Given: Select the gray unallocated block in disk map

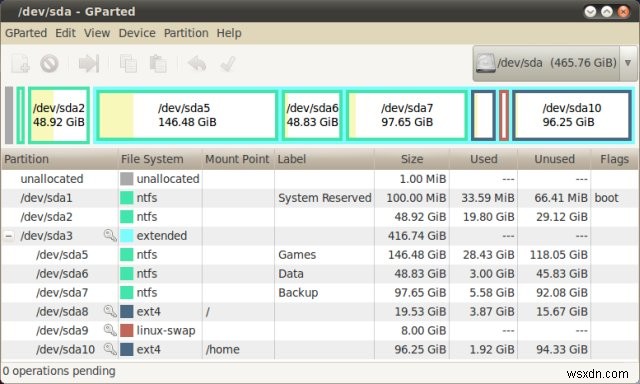Looking at the screenshot, I should point(9,115).
